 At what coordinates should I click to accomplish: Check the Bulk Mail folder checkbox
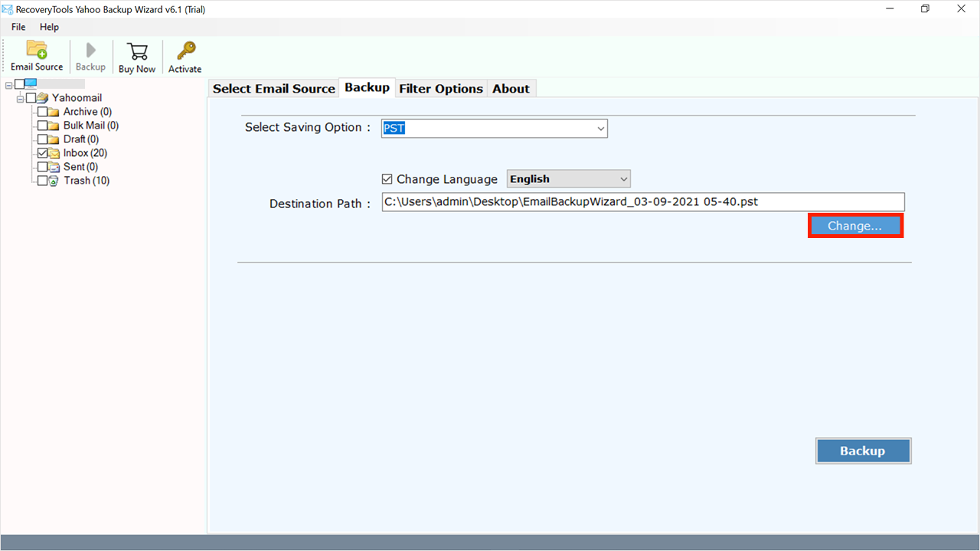pos(42,126)
